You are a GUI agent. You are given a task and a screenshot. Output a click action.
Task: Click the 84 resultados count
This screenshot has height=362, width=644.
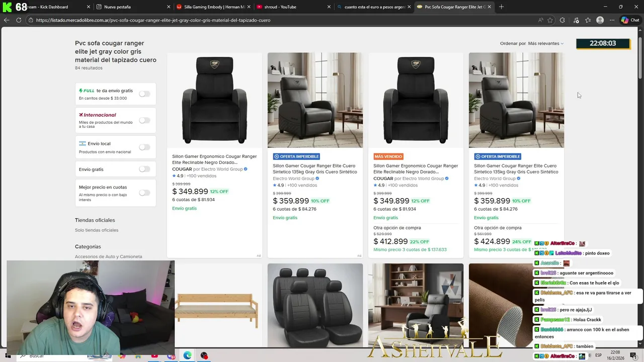pyautogui.click(x=89, y=68)
